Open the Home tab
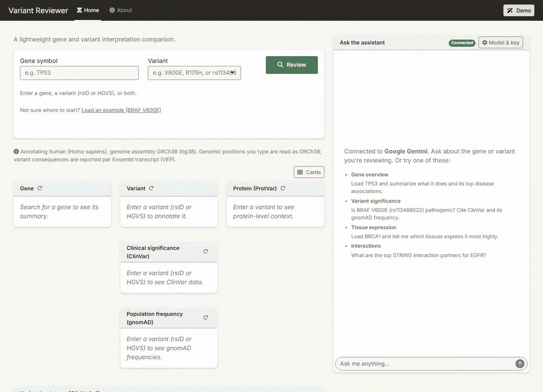543x392 pixels. coord(88,10)
